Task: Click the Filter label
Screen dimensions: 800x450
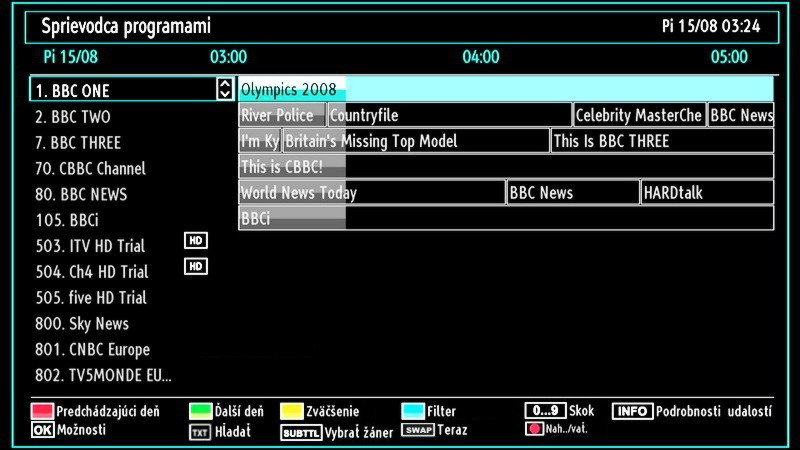Action: tap(441, 411)
